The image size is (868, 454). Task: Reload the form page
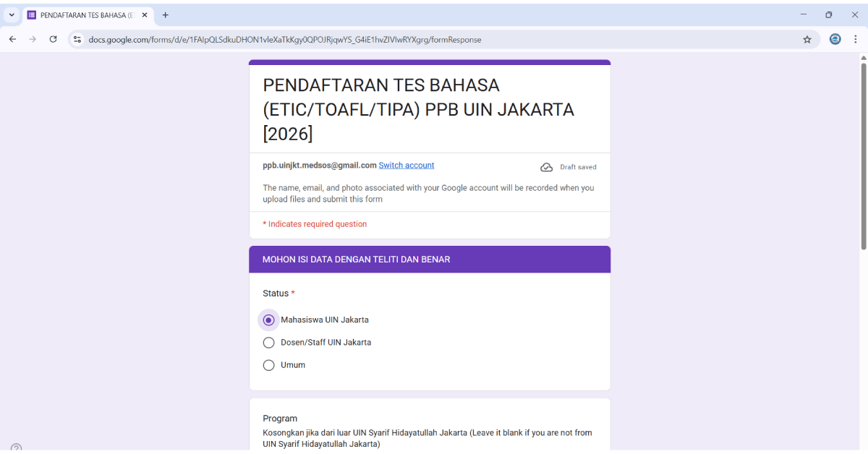tap(53, 39)
